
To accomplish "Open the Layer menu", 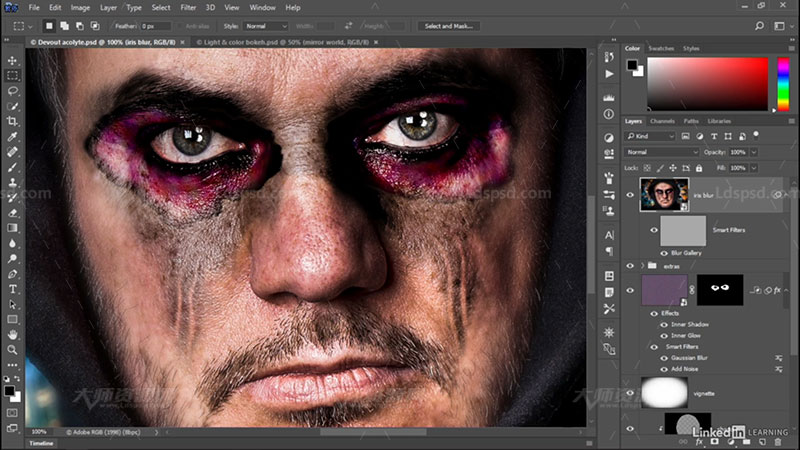I will [x=108, y=8].
